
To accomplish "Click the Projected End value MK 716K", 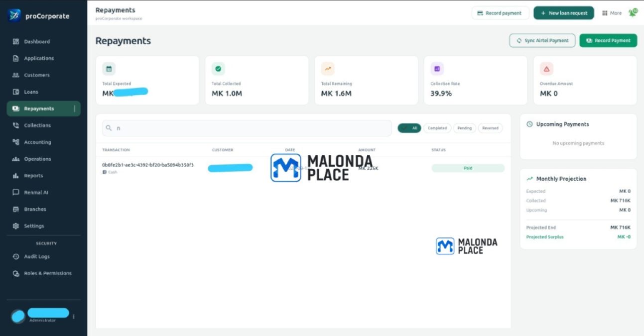I will coord(621,227).
